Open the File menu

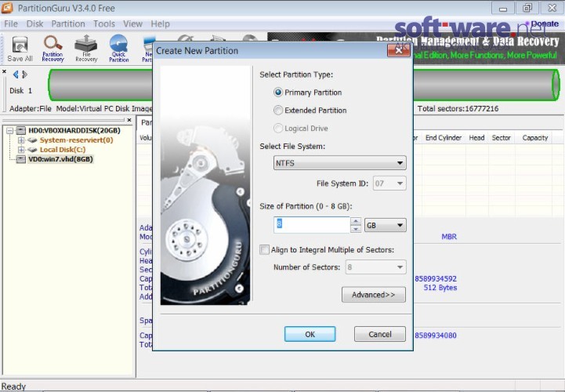tap(11, 24)
